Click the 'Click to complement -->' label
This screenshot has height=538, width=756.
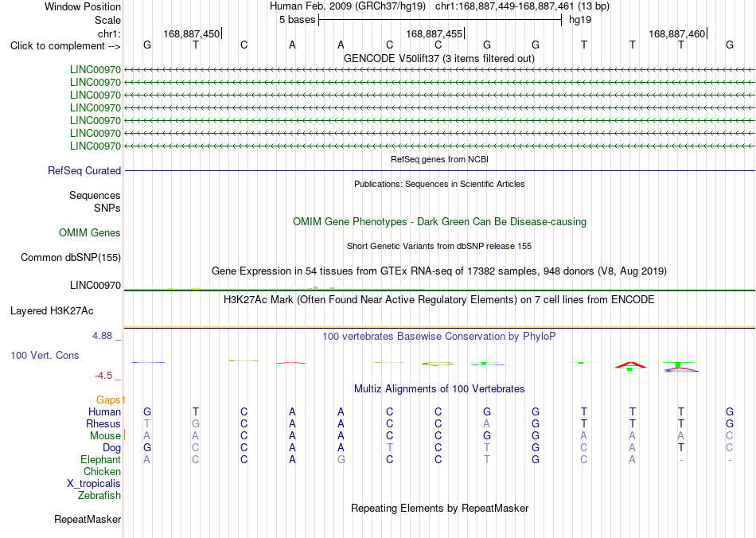(x=65, y=46)
